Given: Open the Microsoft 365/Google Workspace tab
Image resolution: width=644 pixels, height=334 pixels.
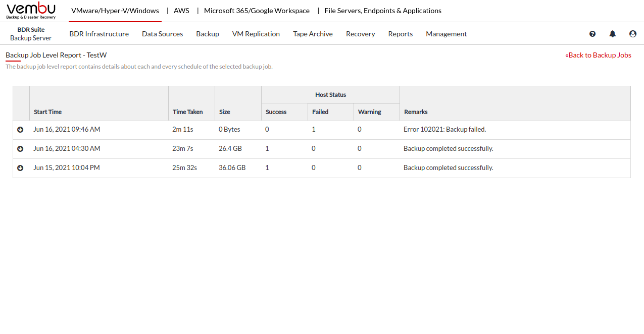Looking at the screenshot, I should coord(257,11).
